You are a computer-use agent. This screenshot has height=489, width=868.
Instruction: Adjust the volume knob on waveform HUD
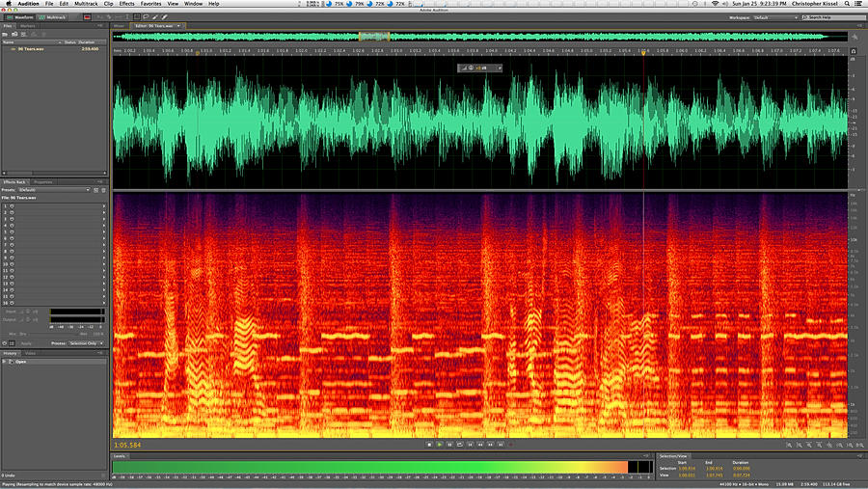471,68
